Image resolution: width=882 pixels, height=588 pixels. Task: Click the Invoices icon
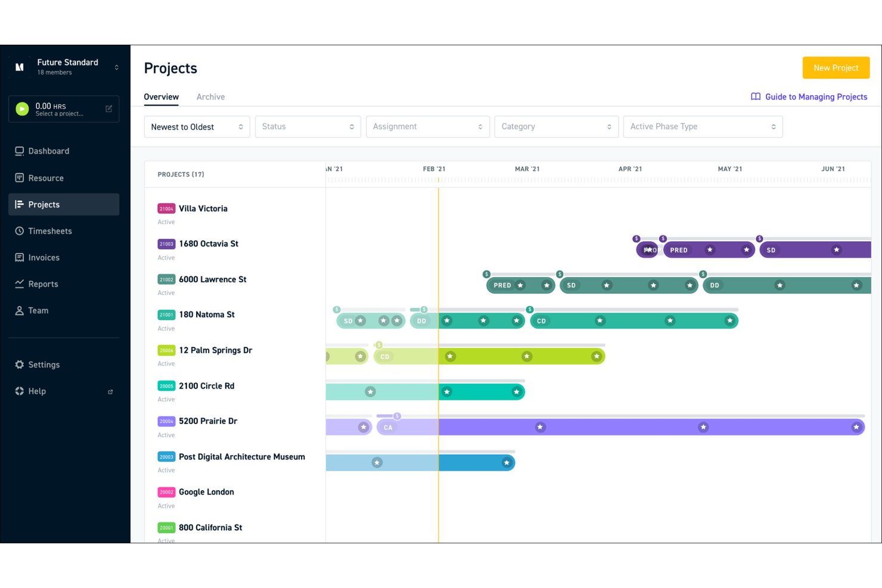click(x=20, y=257)
